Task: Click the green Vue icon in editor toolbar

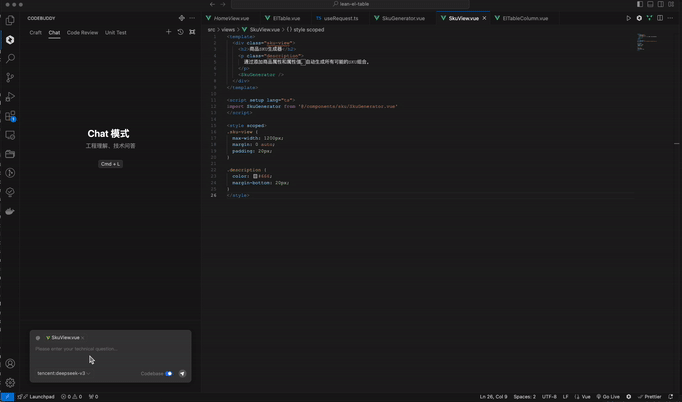Action: (x=649, y=18)
